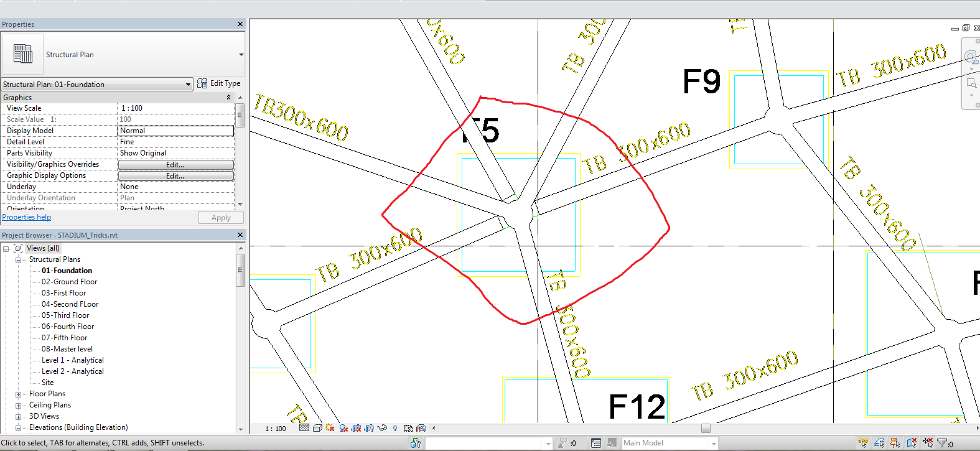Toggle Shadows icon in view control bar
Viewport: 980px width, 451px height.
(343, 428)
